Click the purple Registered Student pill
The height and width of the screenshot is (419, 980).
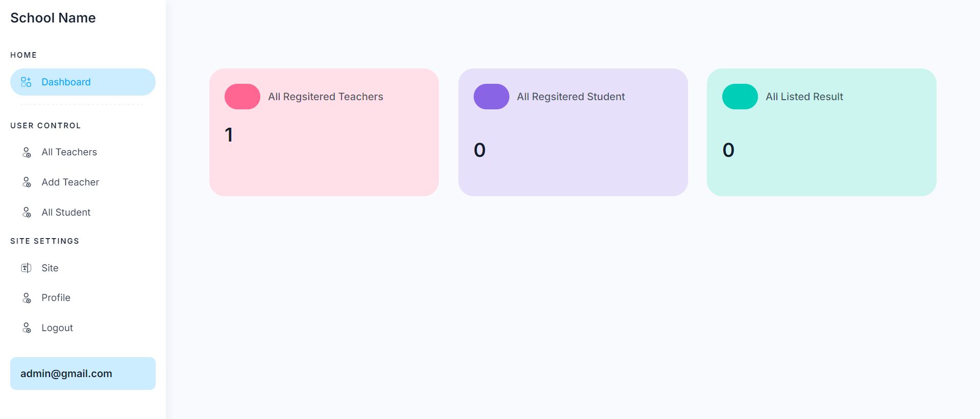pyautogui.click(x=491, y=97)
